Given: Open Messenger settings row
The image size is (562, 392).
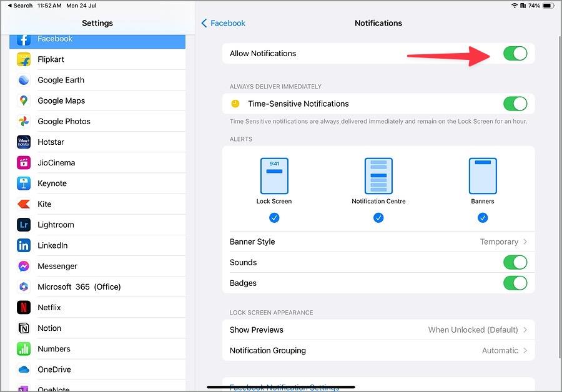Looking at the screenshot, I should [x=97, y=267].
